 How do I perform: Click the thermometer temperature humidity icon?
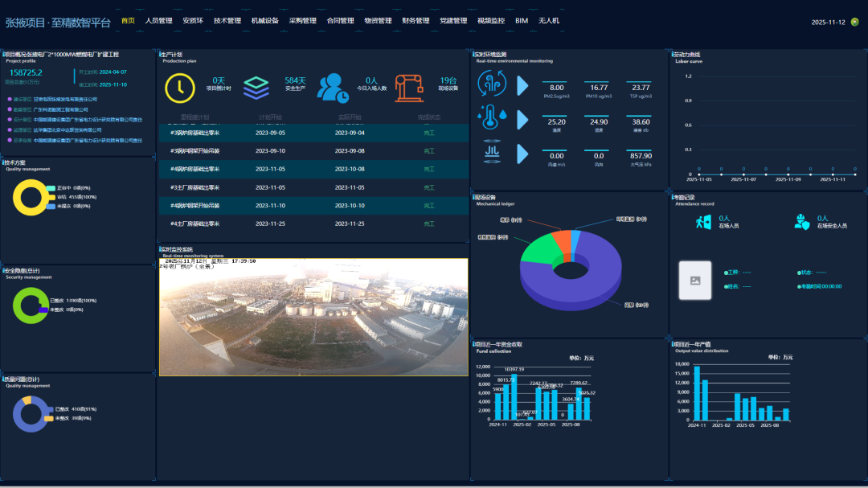[492, 118]
